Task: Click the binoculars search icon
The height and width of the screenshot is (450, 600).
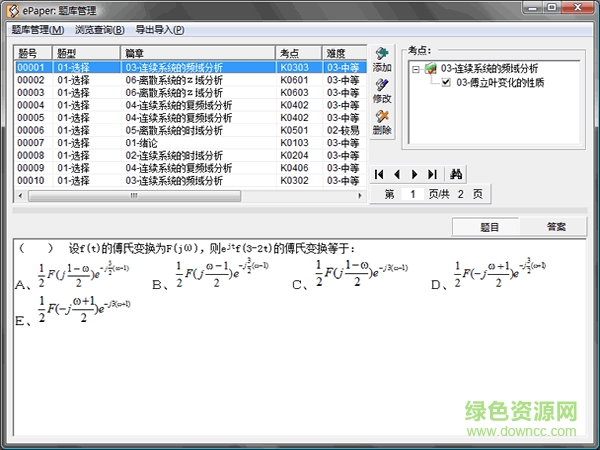Action: pyautogui.click(x=455, y=174)
